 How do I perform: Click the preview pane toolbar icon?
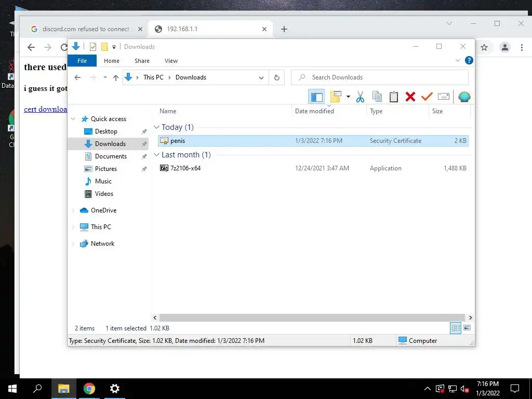click(x=316, y=97)
